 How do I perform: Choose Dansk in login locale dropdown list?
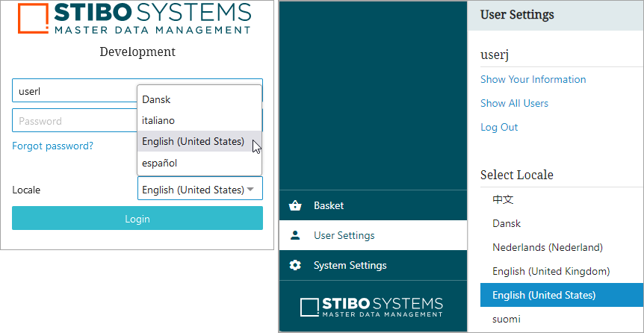[199, 99]
